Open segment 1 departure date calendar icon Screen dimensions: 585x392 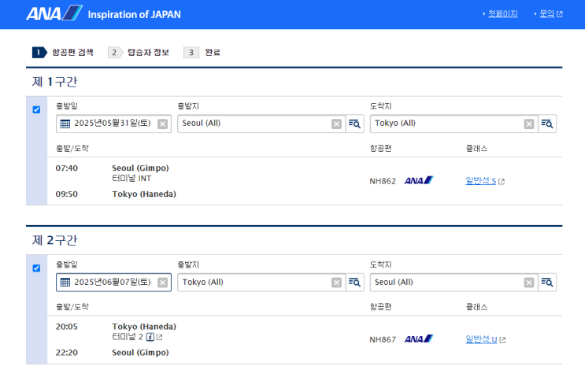pyautogui.click(x=65, y=124)
